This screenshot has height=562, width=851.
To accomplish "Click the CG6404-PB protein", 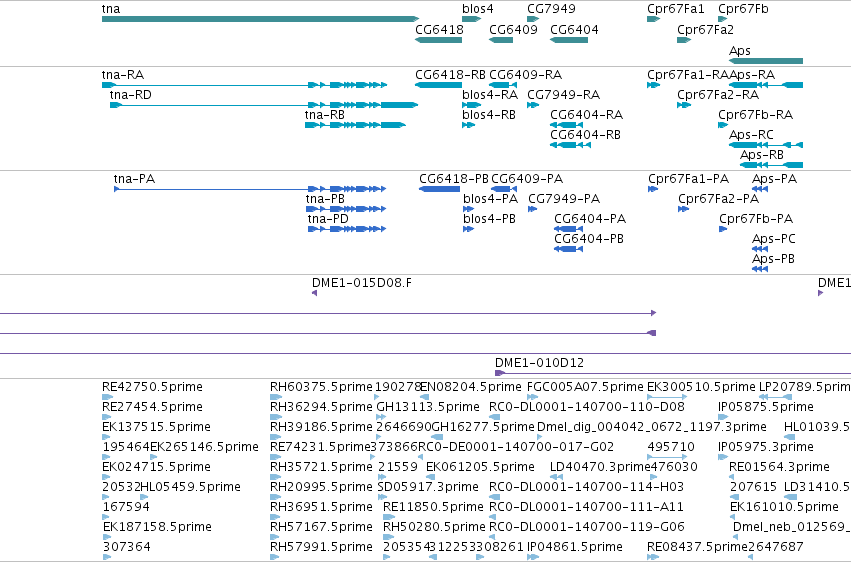I will coord(568,250).
